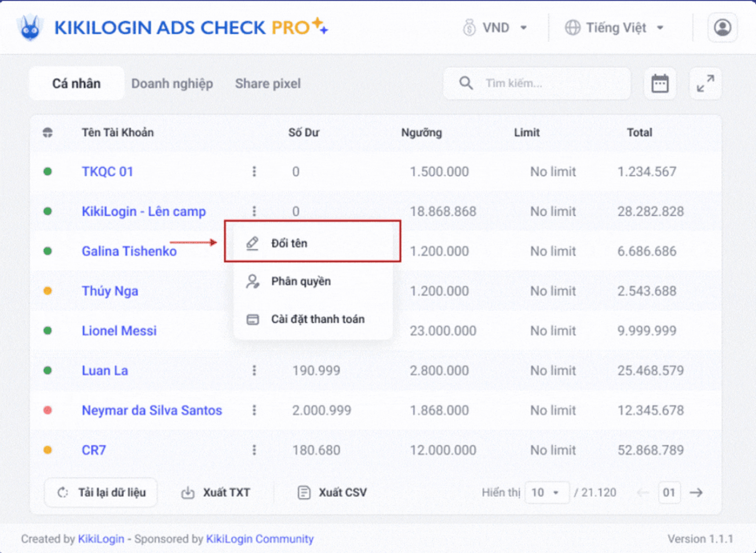
Task: Choose Phân quyền in the context menu
Action: point(313,281)
